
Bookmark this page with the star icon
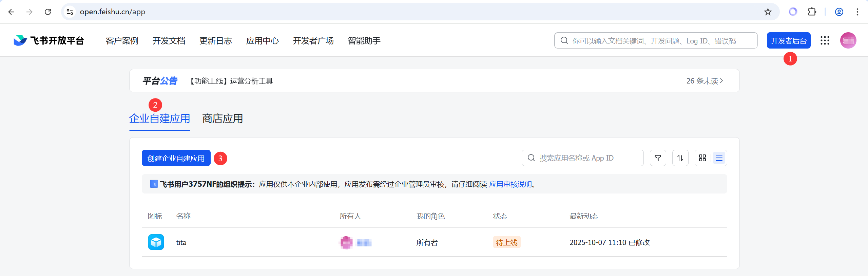coord(768,12)
